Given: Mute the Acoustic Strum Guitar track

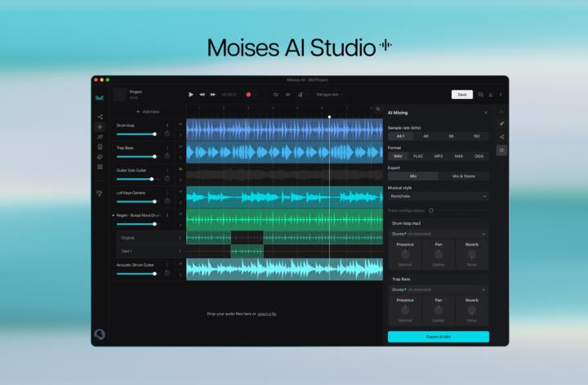Looking at the screenshot, I should (x=180, y=264).
